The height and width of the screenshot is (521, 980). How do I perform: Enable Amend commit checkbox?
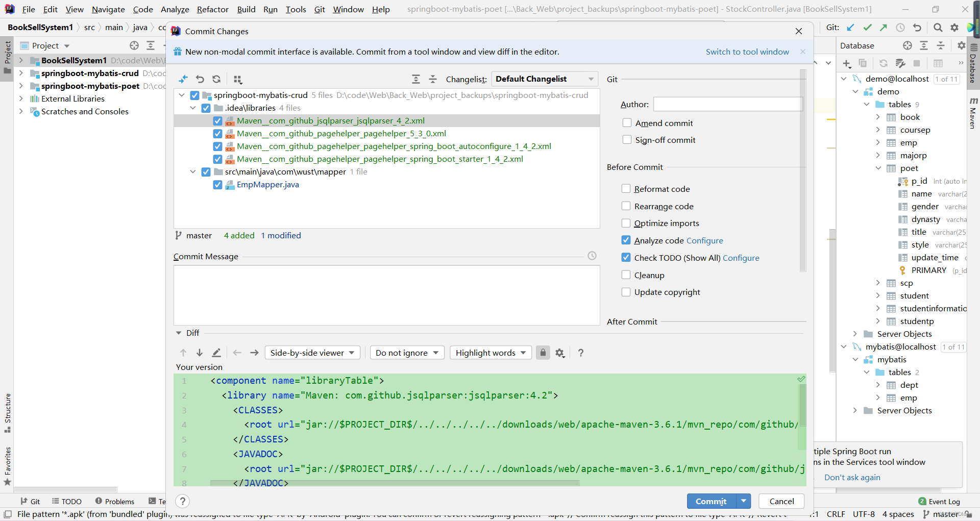(627, 123)
